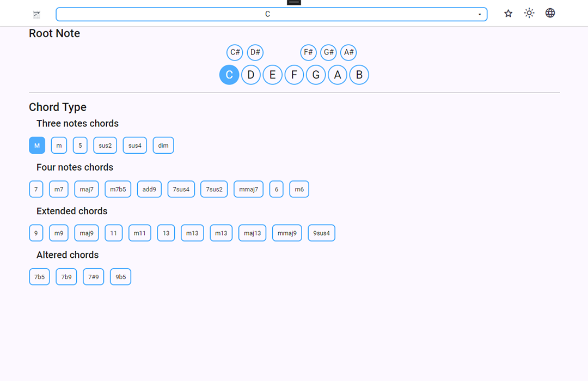Choose the sus4 chord type
The width and height of the screenshot is (588, 381).
[x=134, y=146]
